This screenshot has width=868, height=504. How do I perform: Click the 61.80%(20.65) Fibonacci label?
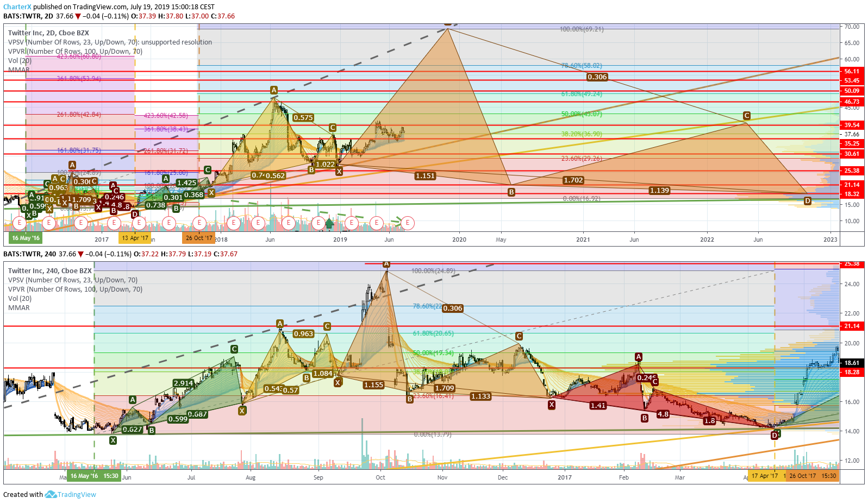[x=433, y=333]
